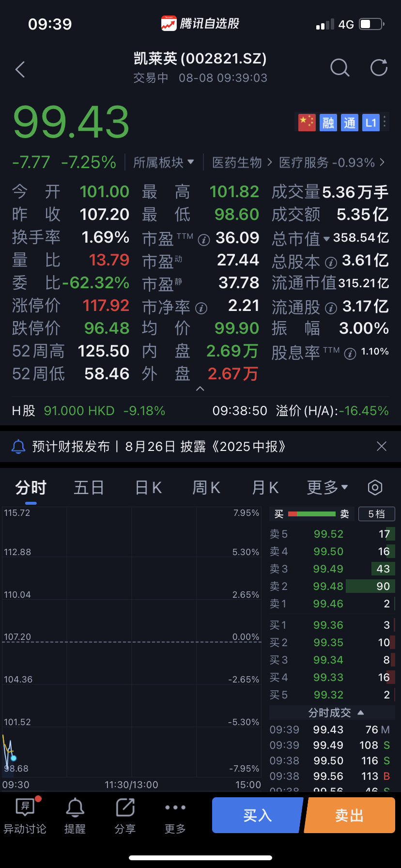The image size is (401, 868).
Task: Tap the back arrow icon
Action: pos(20,69)
